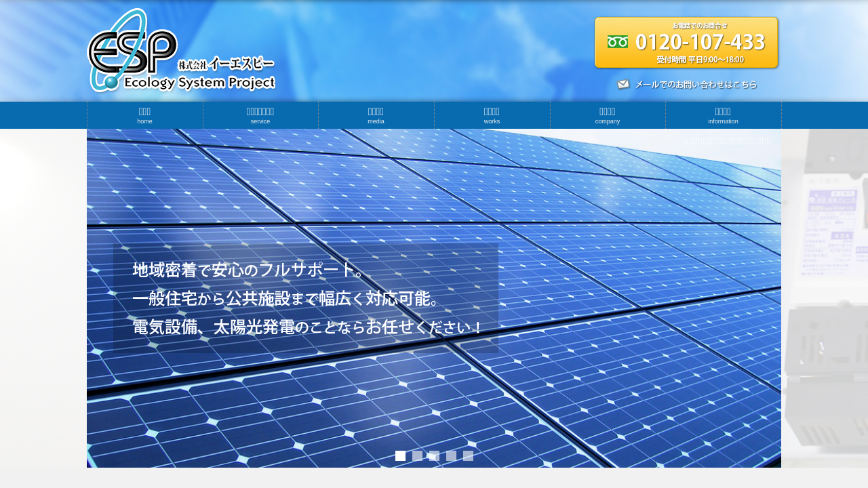Show the fourth slide via indicator
Viewport: 868px width, 488px height.
pos(451,455)
